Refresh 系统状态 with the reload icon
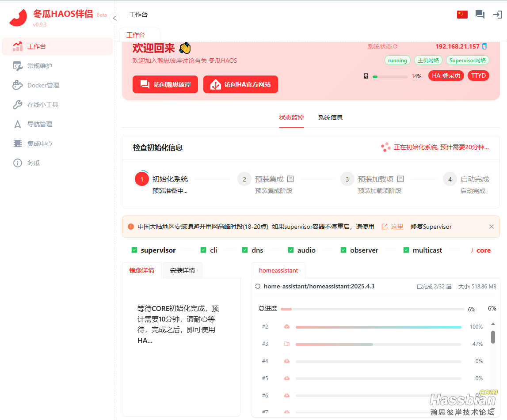Image resolution: width=507 pixels, height=420 pixels. tap(395, 46)
